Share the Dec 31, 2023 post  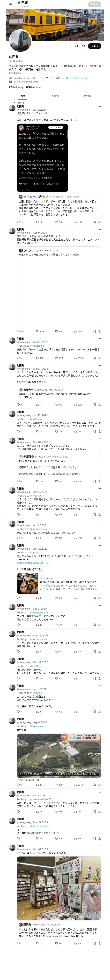[99, 481]
